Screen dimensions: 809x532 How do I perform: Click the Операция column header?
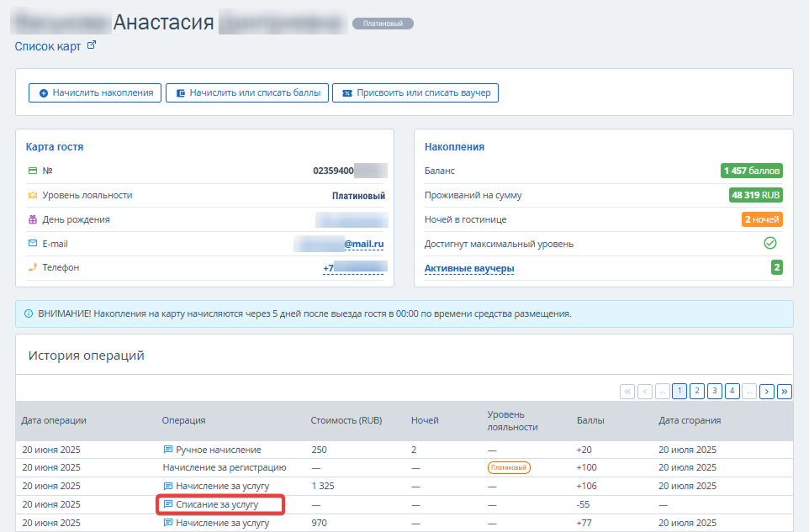coord(183,421)
